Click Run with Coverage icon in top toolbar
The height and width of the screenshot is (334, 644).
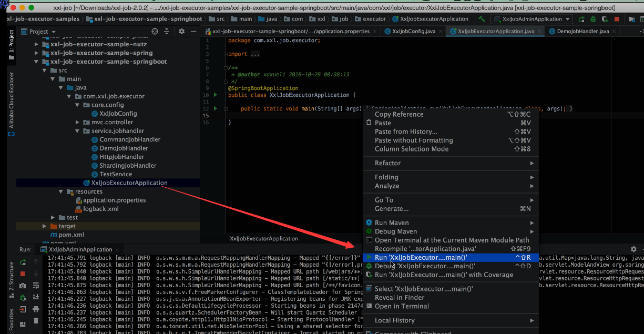pyautogui.click(x=605, y=19)
